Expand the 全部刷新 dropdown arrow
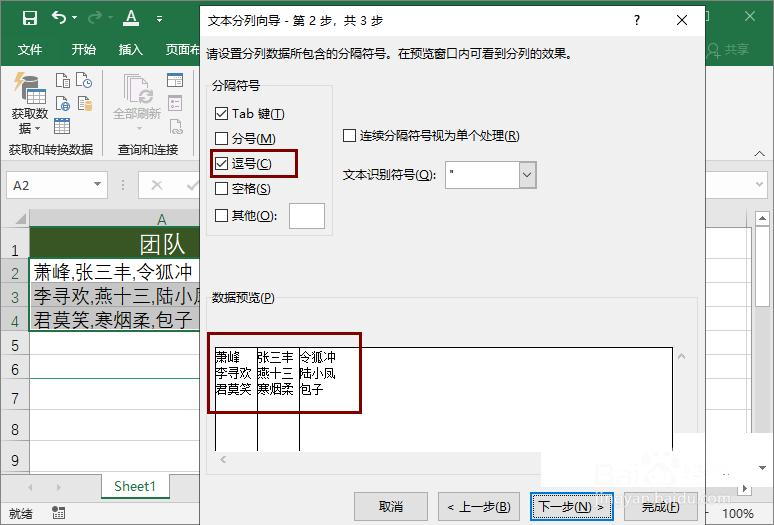Viewport: 774px width, 525px height. 139,128
